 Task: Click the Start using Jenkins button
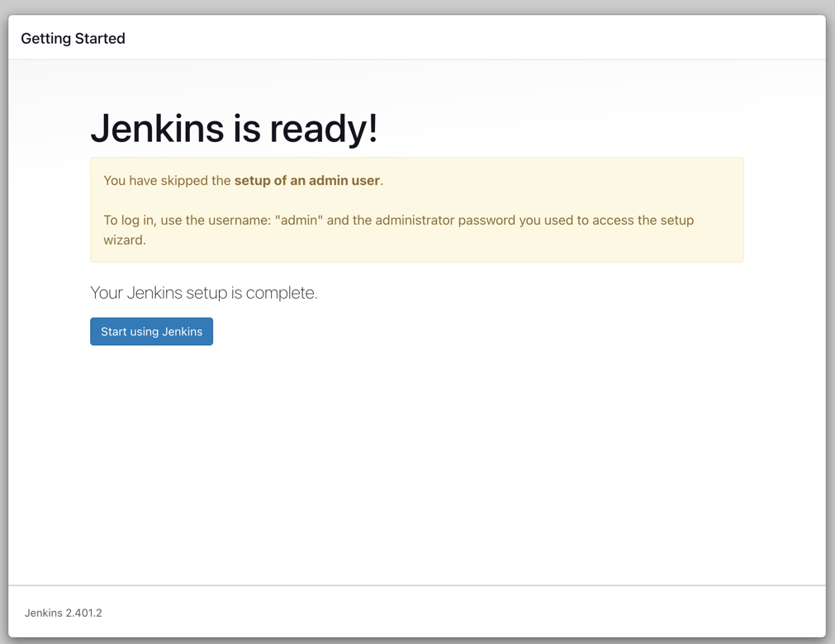pyautogui.click(x=151, y=332)
